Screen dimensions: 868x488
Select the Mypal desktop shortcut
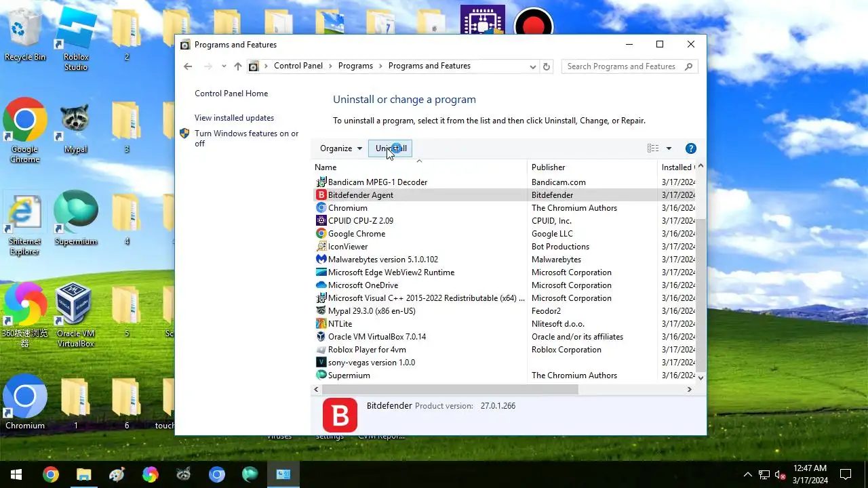pos(76,129)
